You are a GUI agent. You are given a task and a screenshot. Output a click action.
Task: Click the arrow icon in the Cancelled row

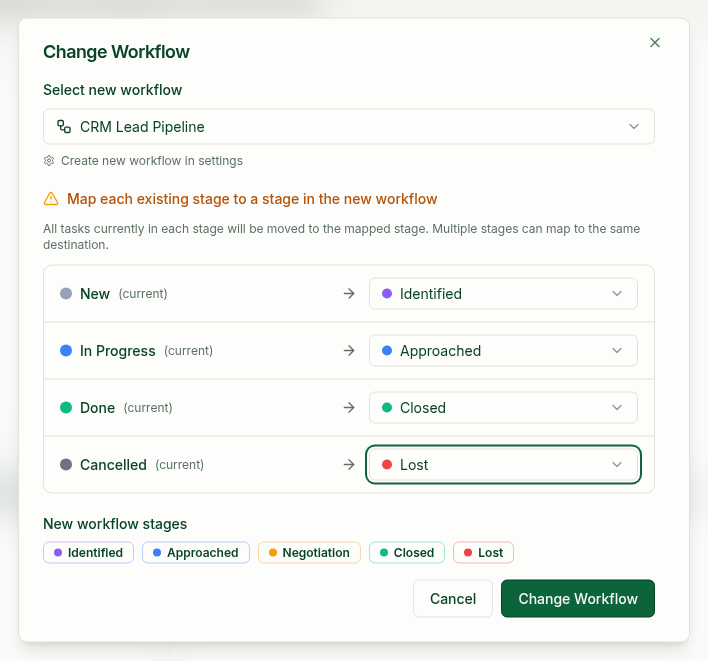point(349,464)
